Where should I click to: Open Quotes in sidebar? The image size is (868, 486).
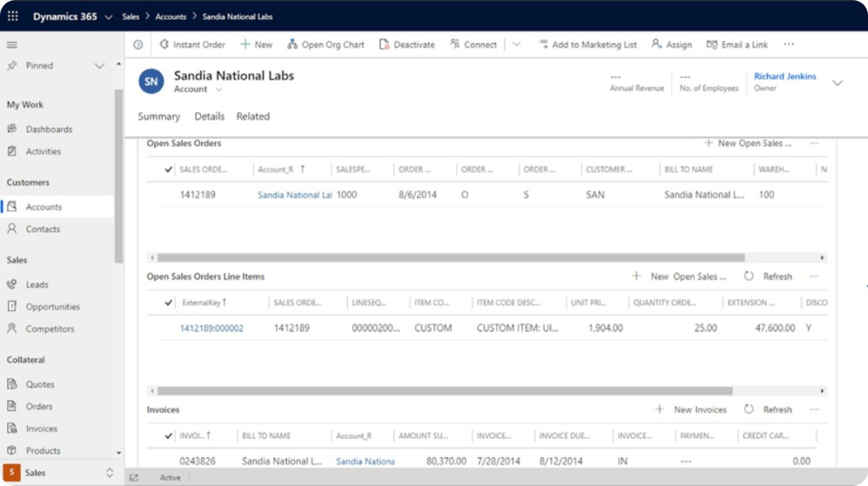coord(40,384)
